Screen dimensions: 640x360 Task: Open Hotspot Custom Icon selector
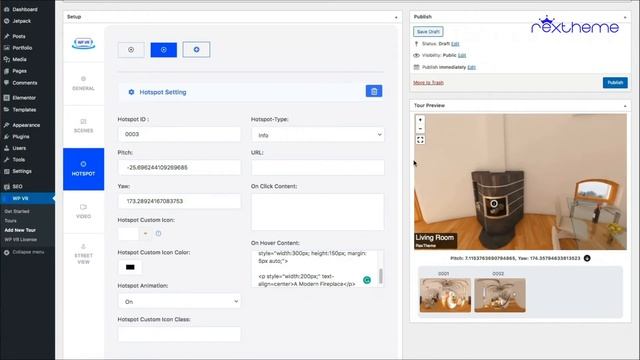click(x=134, y=233)
